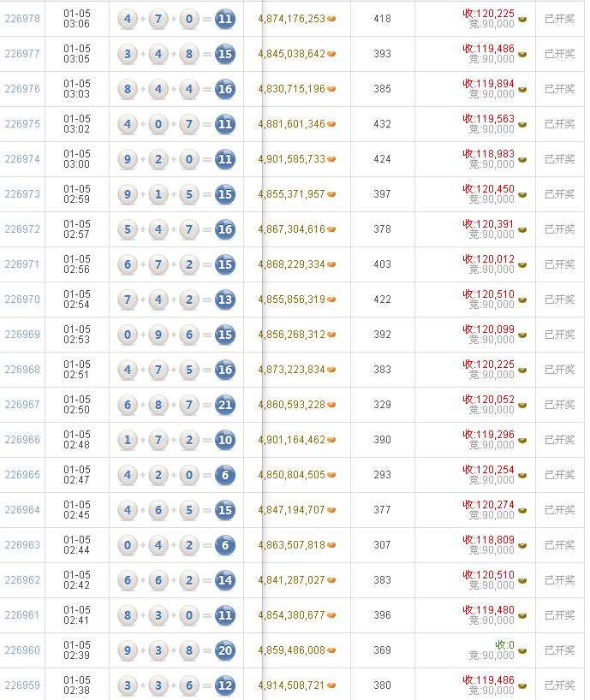Click the first white ball 9 in row 226974
590x700 pixels.
(x=128, y=159)
